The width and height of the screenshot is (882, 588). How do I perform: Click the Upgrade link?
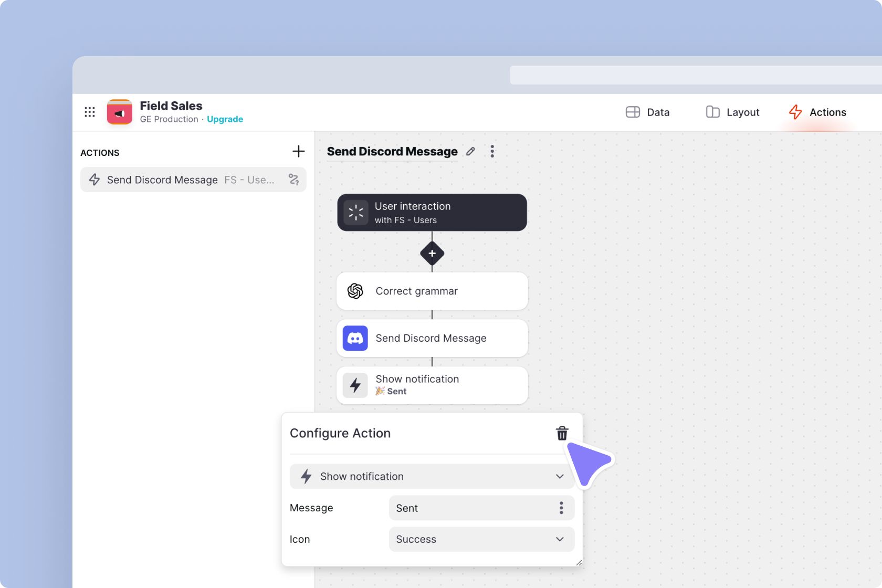pyautogui.click(x=225, y=119)
